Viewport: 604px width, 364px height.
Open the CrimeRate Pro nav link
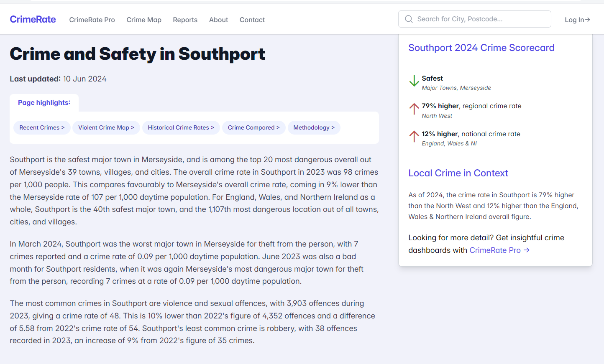[92, 20]
